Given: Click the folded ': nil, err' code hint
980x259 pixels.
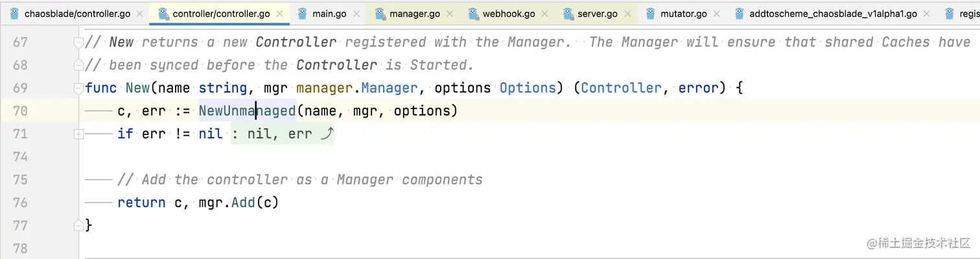Looking at the screenshot, I should click(283, 134).
